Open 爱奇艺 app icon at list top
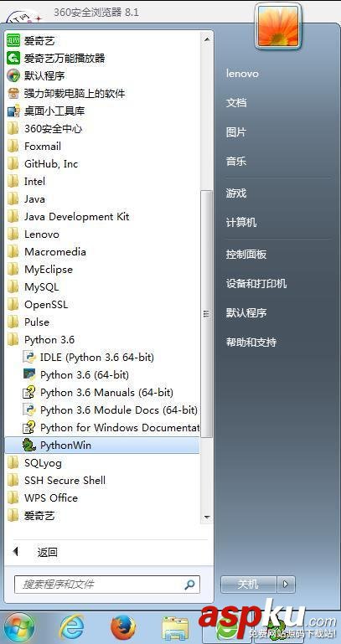This screenshot has width=341, height=644. (13, 41)
